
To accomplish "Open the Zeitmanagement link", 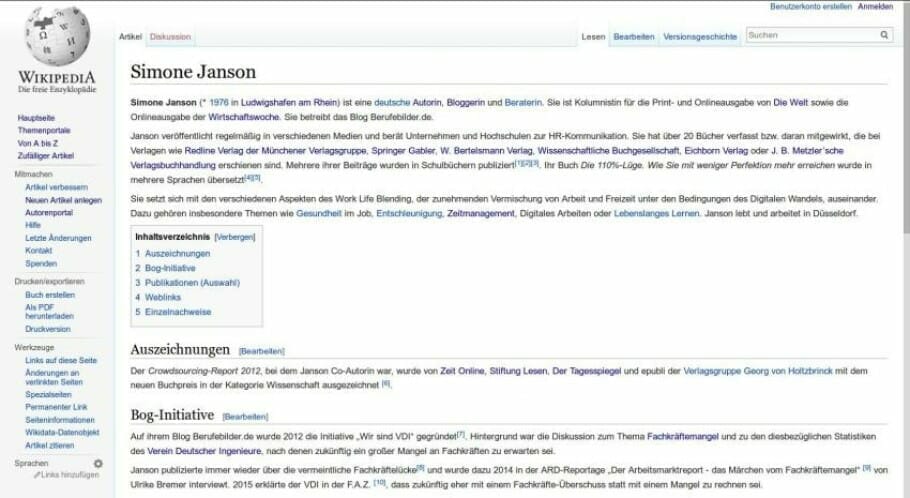I will [x=481, y=214].
